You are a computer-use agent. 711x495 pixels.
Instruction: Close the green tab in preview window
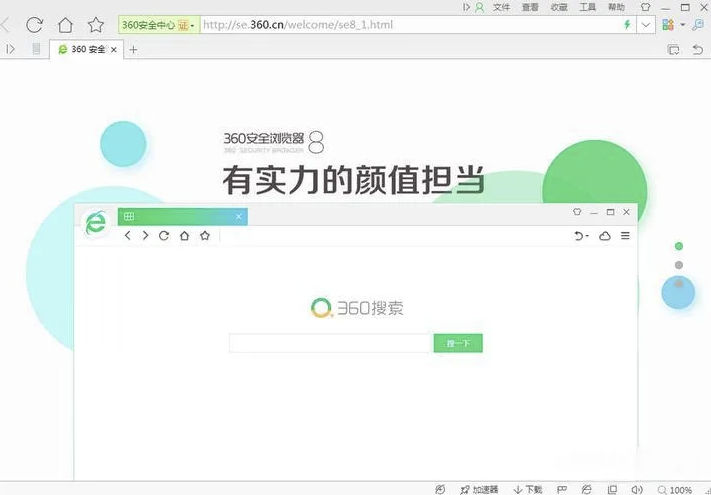239,217
